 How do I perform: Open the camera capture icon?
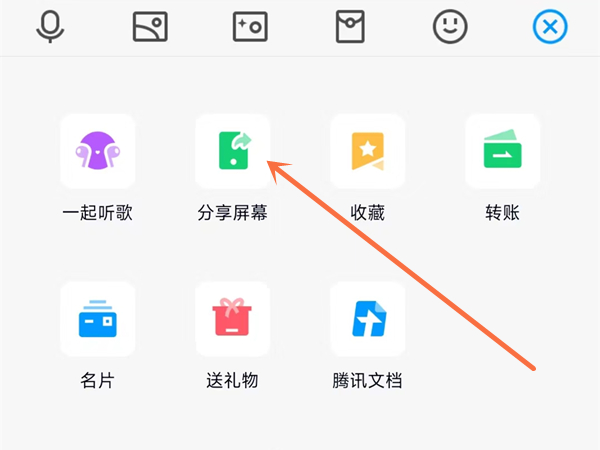coord(250,27)
